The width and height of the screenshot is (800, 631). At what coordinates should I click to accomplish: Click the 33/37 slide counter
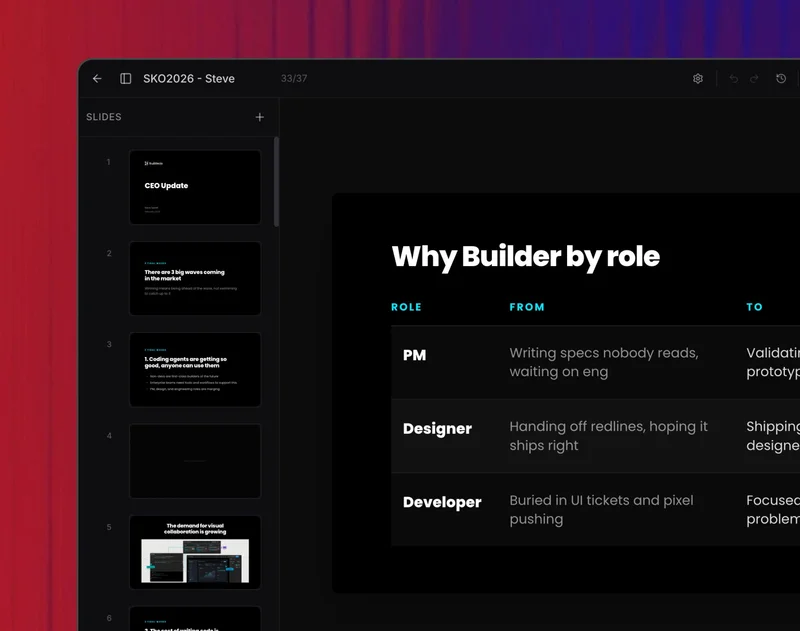coord(294,79)
